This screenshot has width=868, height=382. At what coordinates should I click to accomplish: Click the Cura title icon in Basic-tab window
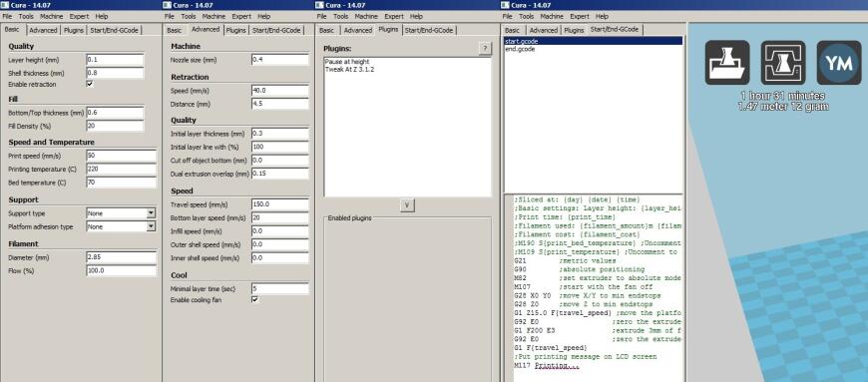pyautogui.click(x=6, y=5)
